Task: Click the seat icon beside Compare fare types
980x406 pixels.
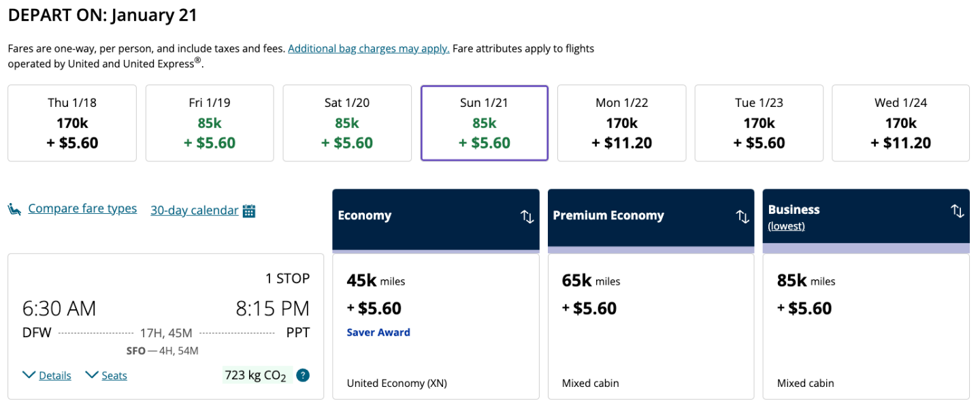Action: click(x=14, y=209)
